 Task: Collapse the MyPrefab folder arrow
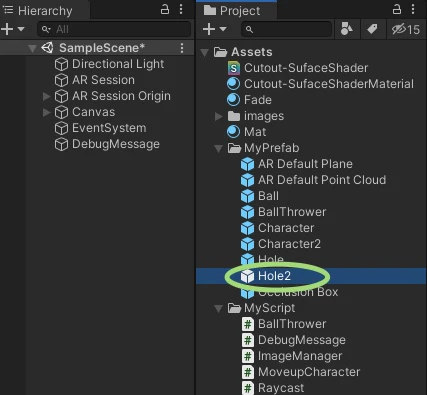coord(218,149)
